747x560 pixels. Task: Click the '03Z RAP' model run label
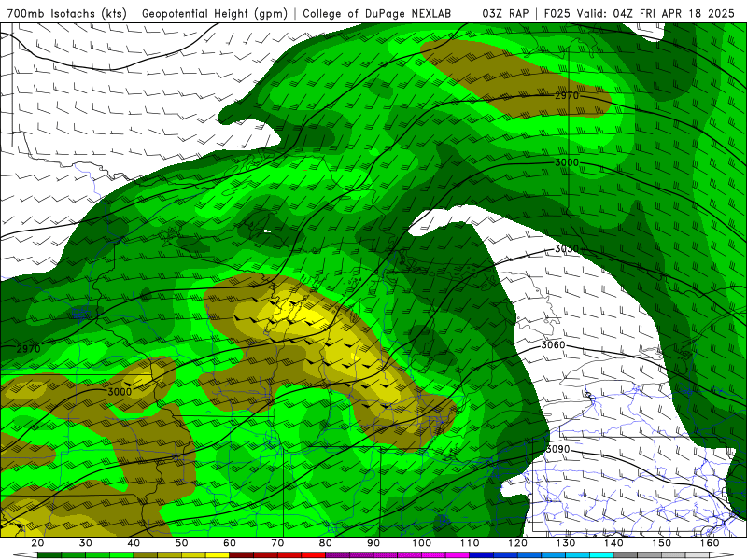coord(505,14)
